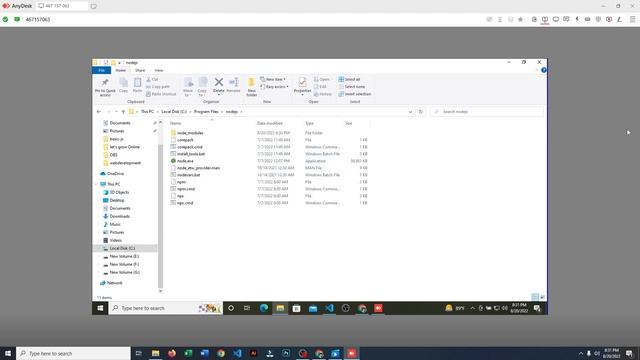
Task: Select the corepack.cmd file
Action: click(x=189, y=147)
